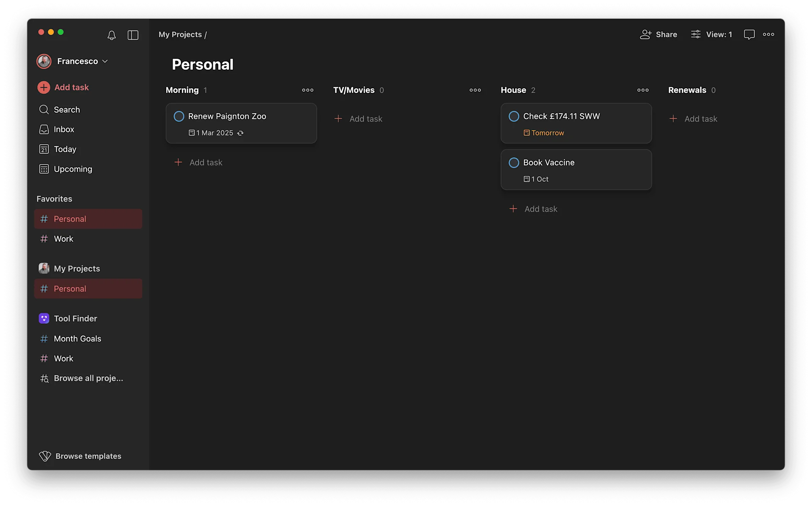Screen dimensions: 812x506
Task: Open comments for the Personal project
Action: (749, 34)
